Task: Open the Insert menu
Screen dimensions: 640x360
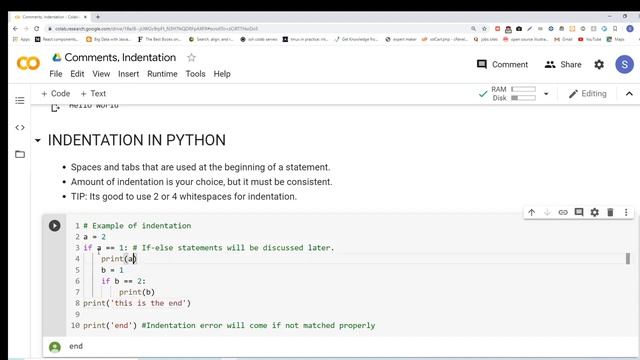Action: coord(129,74)
